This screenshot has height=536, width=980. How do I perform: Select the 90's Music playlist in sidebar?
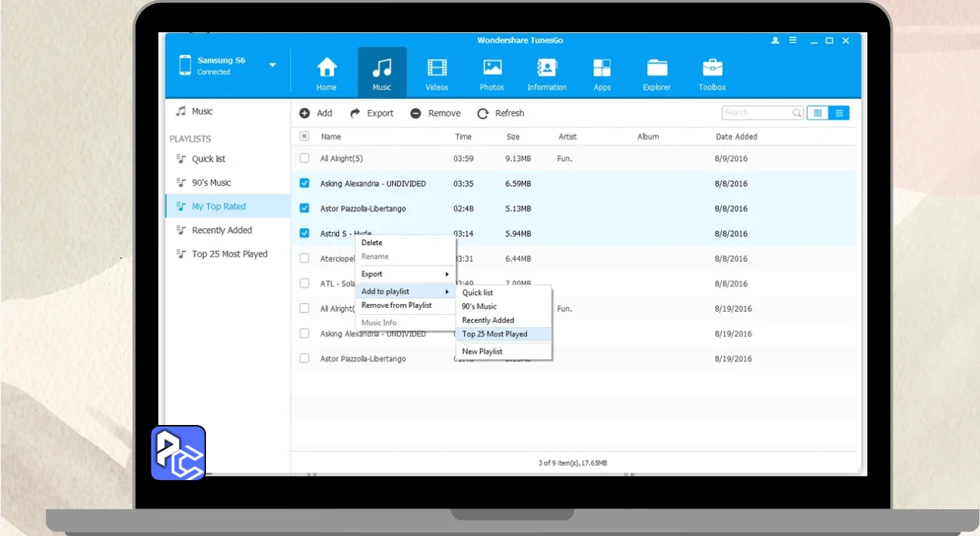(x=211, y=183)
